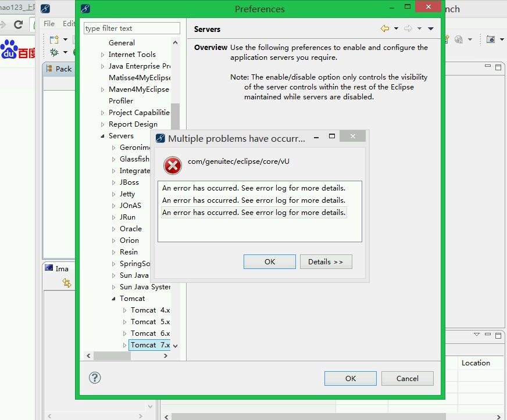Expand the Tomcat 6.x node

click(124, 334)
